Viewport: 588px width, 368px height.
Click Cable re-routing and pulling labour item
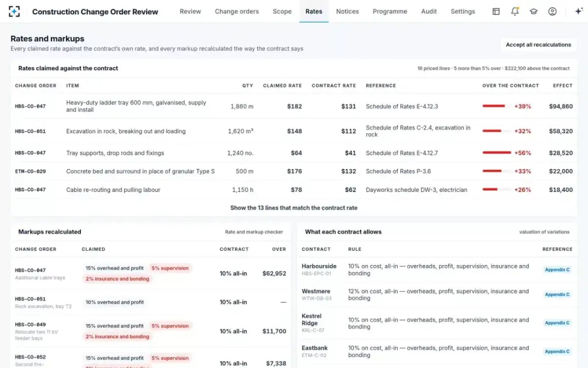113,190
